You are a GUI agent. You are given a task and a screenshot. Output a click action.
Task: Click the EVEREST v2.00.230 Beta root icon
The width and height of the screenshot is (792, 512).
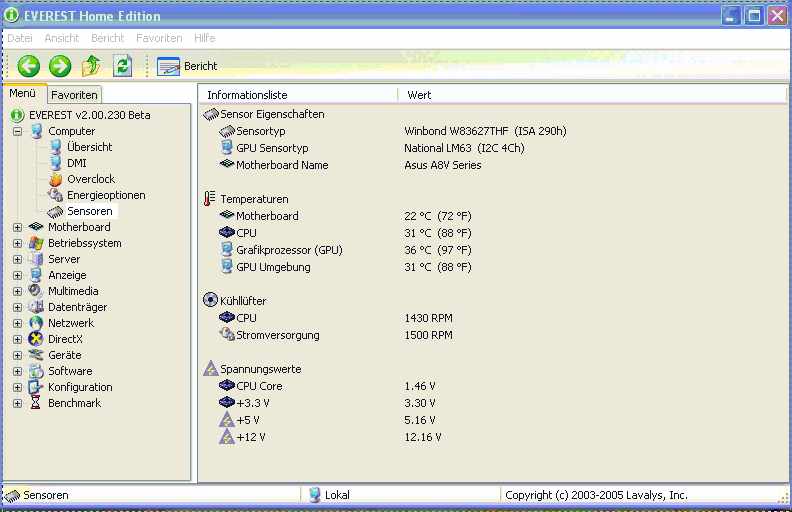click(17, 115)
